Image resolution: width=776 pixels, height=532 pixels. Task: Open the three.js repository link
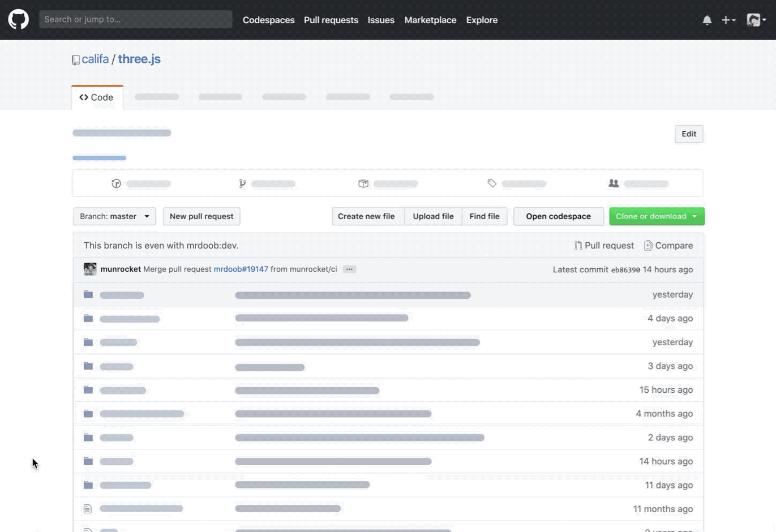pos(139,59)
